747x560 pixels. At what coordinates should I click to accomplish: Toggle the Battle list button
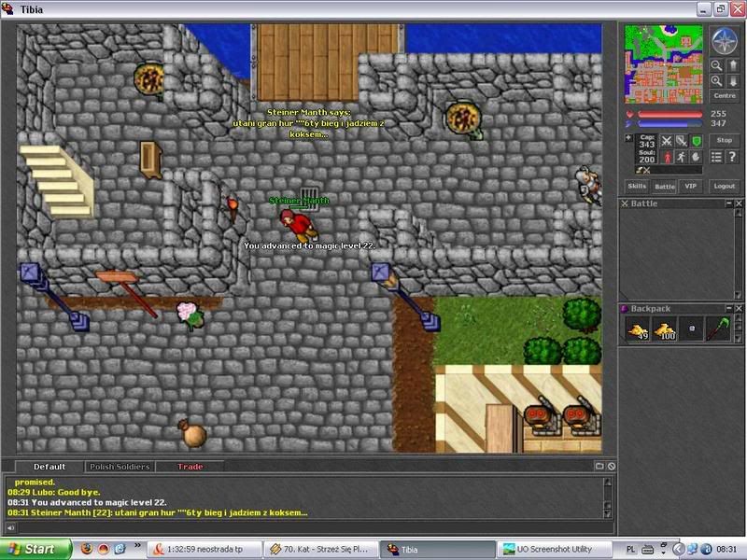tap(664, 186)
